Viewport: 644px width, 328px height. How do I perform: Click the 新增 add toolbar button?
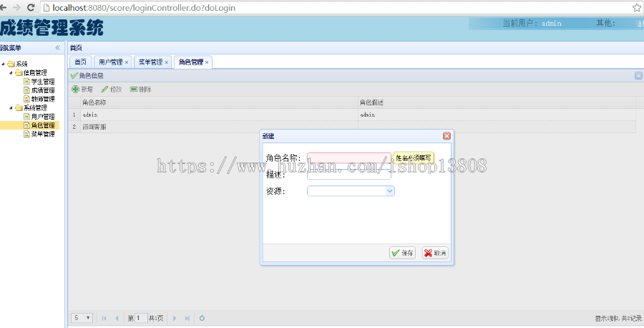(82, 90)
